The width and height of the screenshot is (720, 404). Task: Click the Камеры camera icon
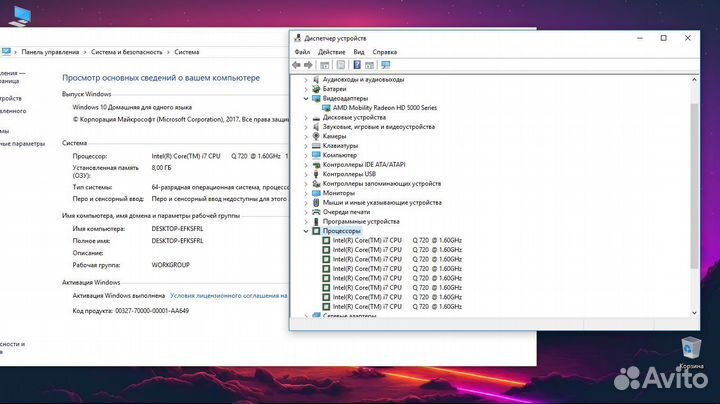tap(316, 136)
